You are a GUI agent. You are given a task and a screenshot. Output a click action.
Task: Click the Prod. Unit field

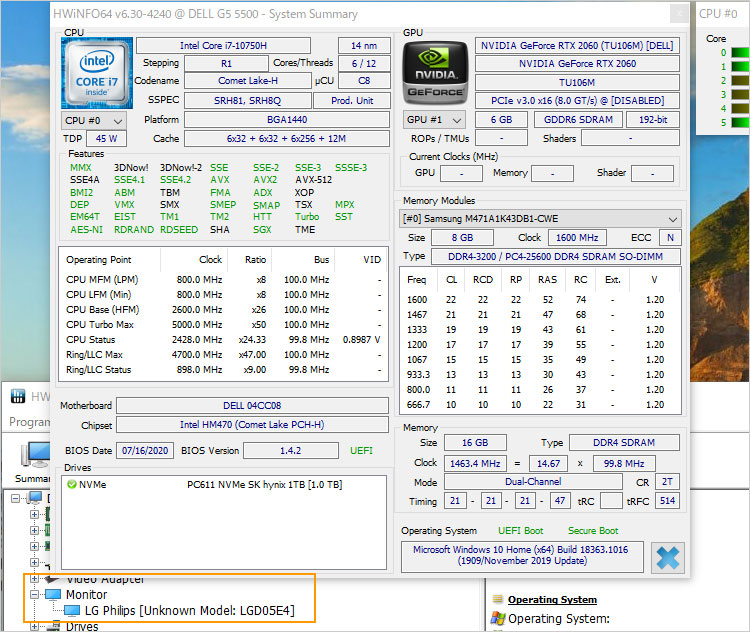(352, 101)
